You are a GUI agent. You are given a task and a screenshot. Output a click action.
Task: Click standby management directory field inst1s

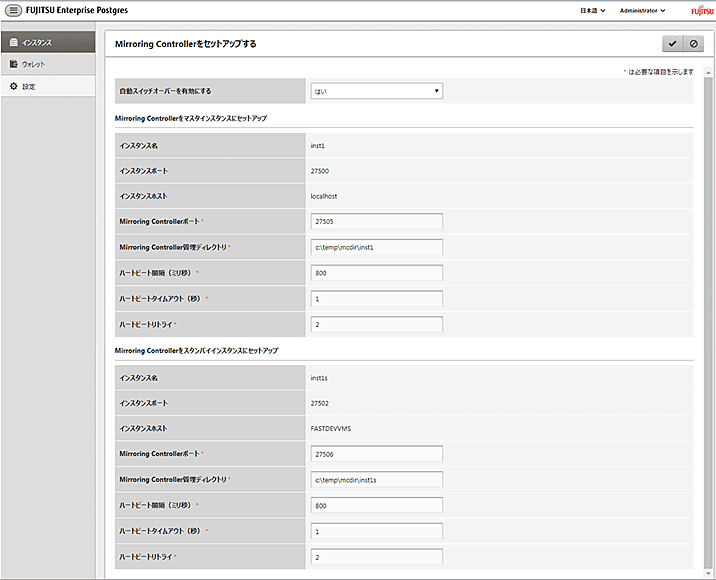[377, 480]
